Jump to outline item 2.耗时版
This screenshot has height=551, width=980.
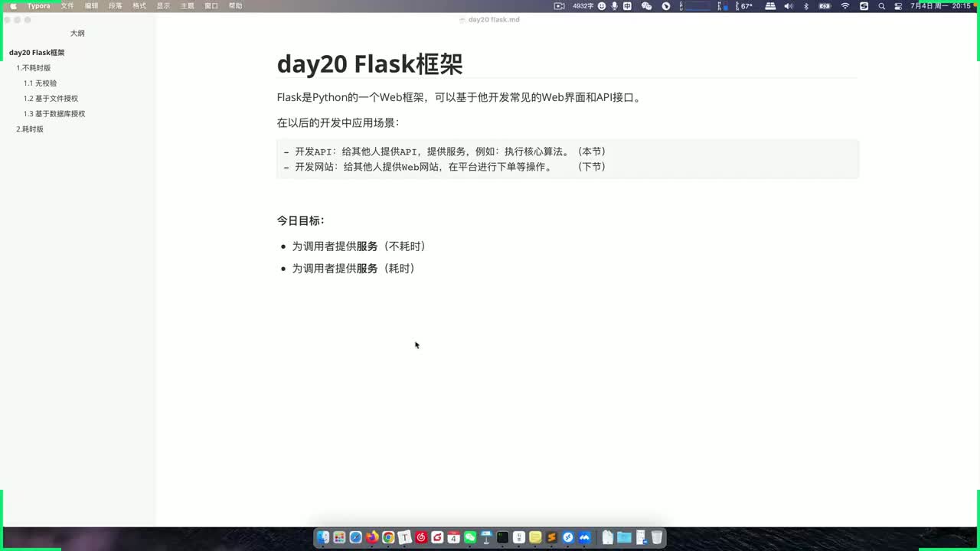coord(30,129)
